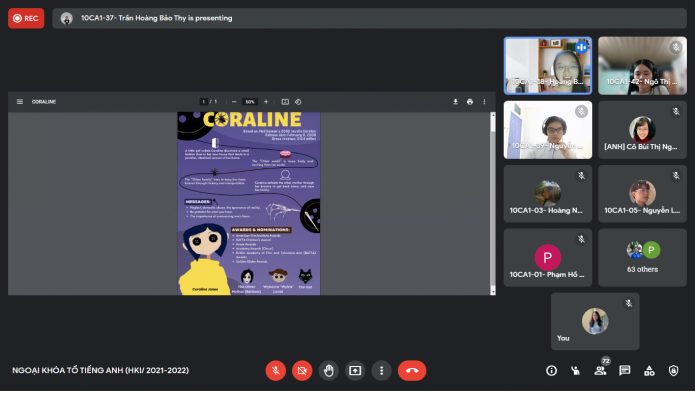Toggle the camera off button
The image size is (695, 393).
pyautogui.click(x=302, y=370)
